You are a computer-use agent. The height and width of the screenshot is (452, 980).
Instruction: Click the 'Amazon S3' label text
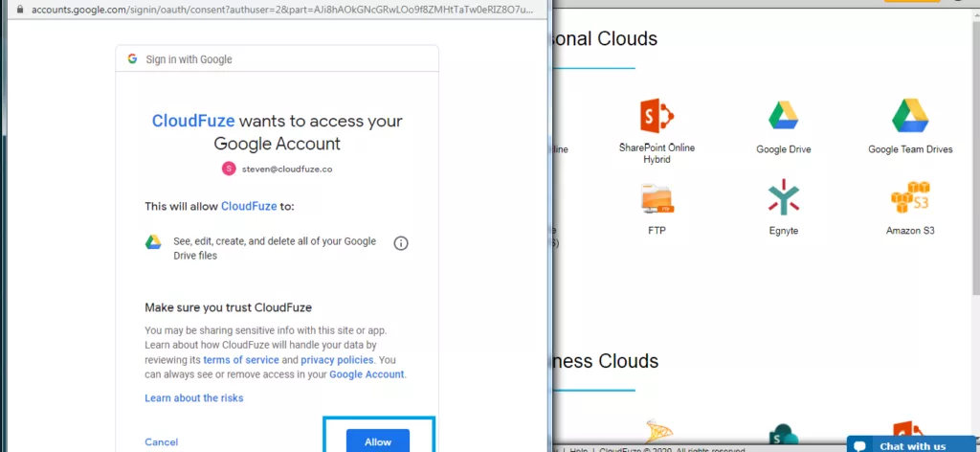tap(910, 231)
